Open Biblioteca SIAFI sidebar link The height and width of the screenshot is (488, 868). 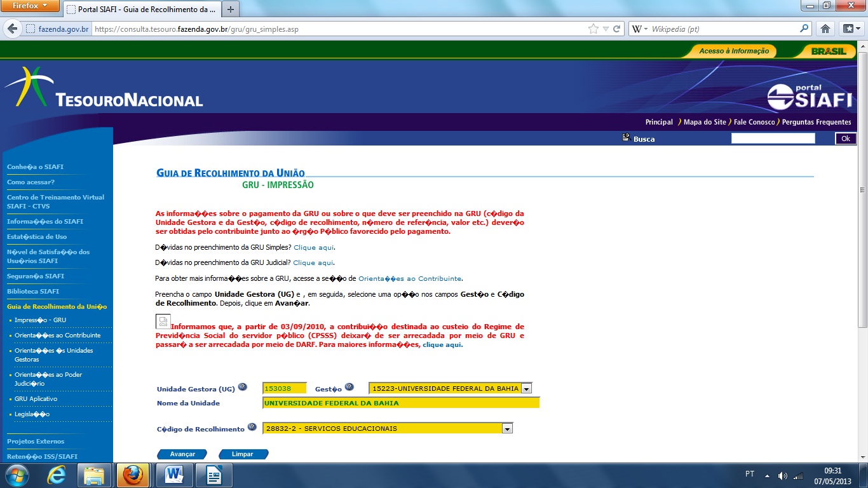[x=33, y=292]
